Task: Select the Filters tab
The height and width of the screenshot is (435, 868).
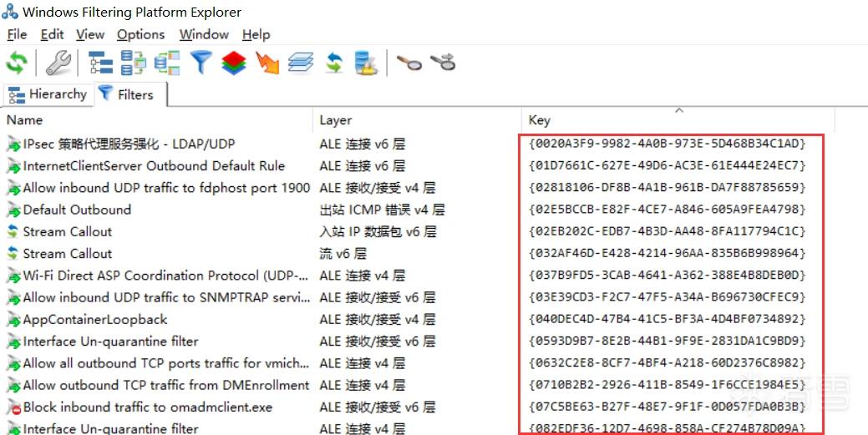Action: point(129,94)
